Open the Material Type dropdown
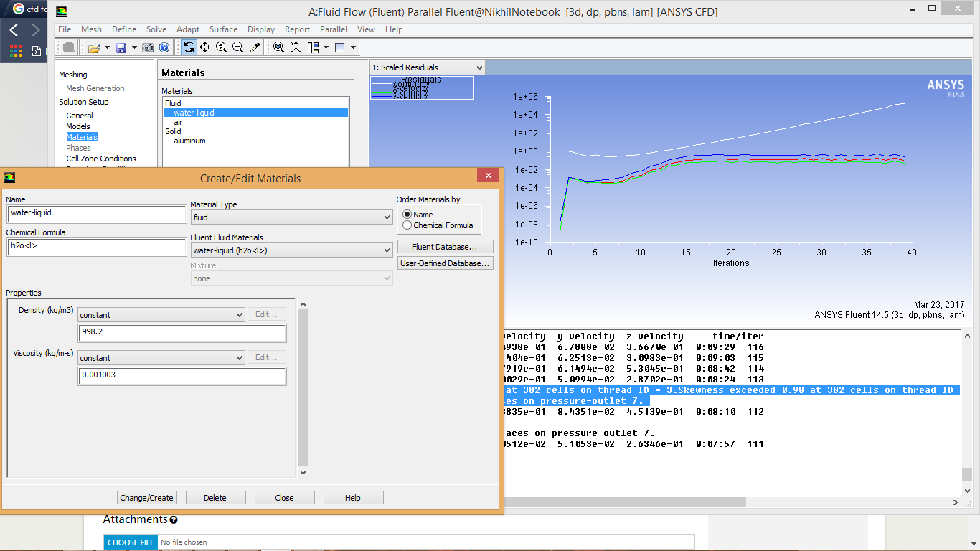This screenshot has width=980, height=551. 385,217
